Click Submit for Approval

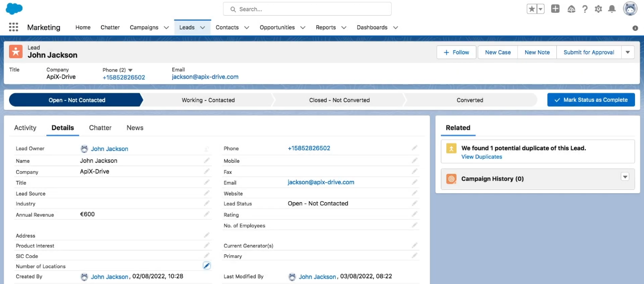pyautogui.click(x=589, y=52)
